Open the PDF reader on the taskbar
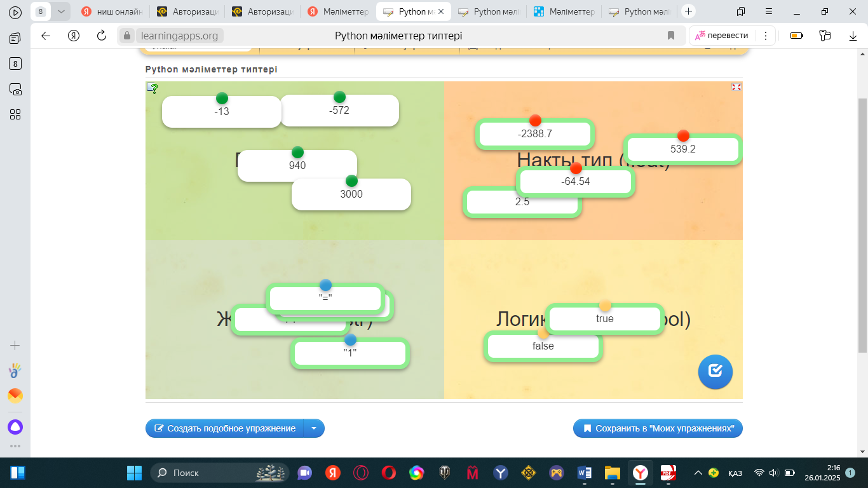 coord(668,473)
